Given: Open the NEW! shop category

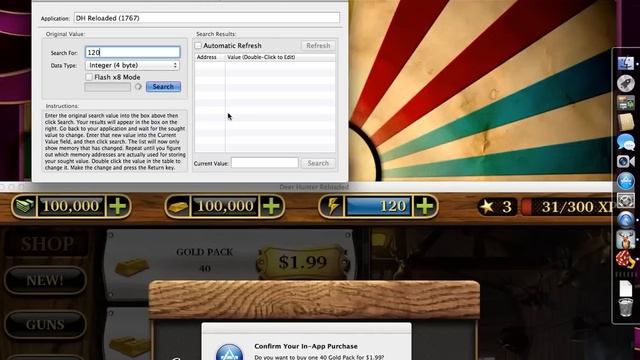Looking at the screenshot, I should click(45, 280).
